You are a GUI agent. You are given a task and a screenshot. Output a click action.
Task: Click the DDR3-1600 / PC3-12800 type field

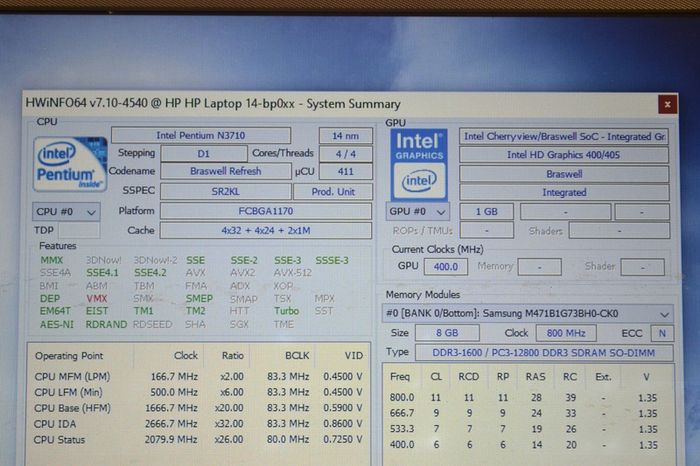[544, 353]
